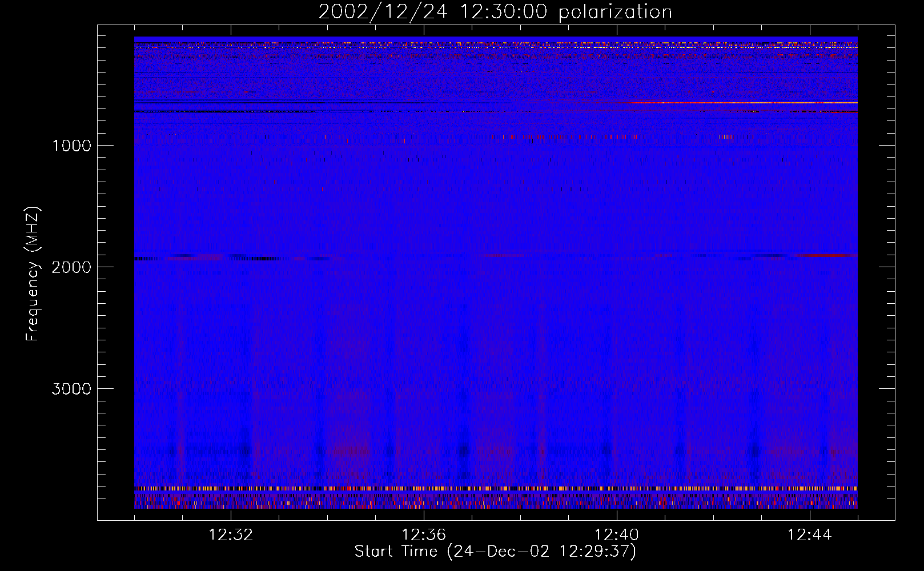Click the 12:44 time tick label
The width and height of the screenshot is (924, 571).
tap(810, 535)
